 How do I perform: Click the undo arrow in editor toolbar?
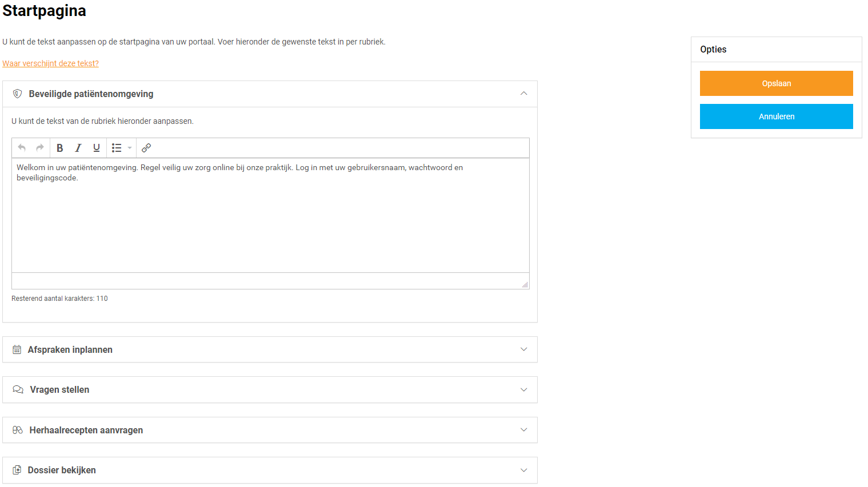(22, 148)
